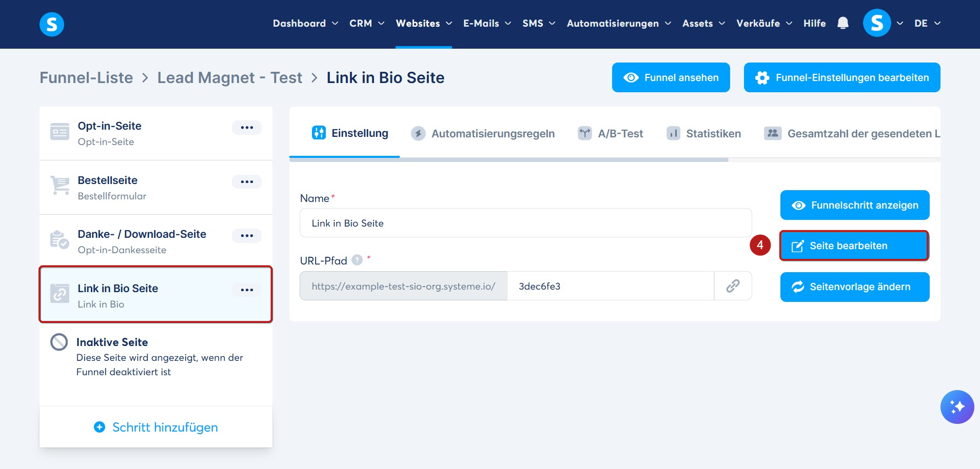This screenshot has width=980, height=469.
Task: Click the https://example-test-sio-org.systeme.io/ prefix
Action: click(404, 286)
